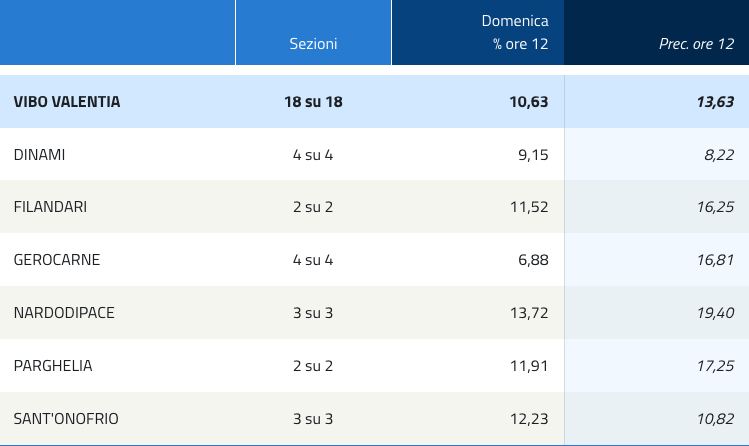Image resolution: width=749 pixels, height=446 pixels.
Task: Click the 18 su 18 sections cell
Action: (x=313, y=102)
